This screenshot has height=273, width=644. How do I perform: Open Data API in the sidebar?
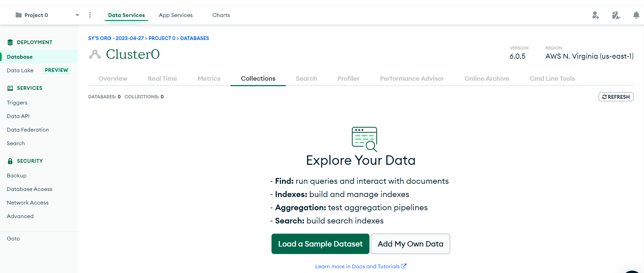pyautogui.click(x=18, y=116)
